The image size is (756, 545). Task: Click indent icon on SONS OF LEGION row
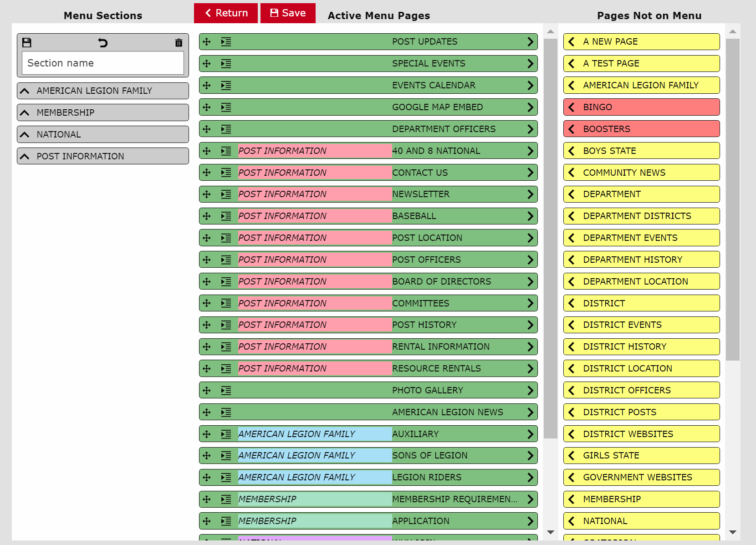(226, 456)
